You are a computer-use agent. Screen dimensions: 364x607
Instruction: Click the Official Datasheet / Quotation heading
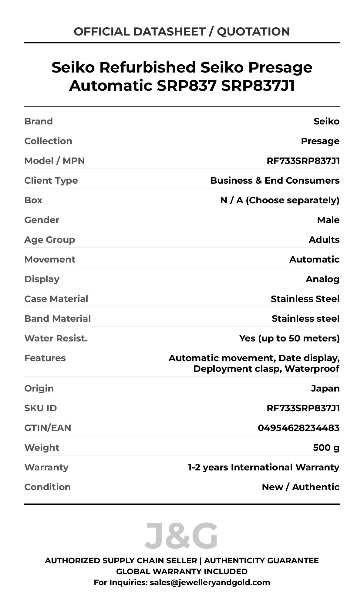pyautogui.click(x=182, y=32)
